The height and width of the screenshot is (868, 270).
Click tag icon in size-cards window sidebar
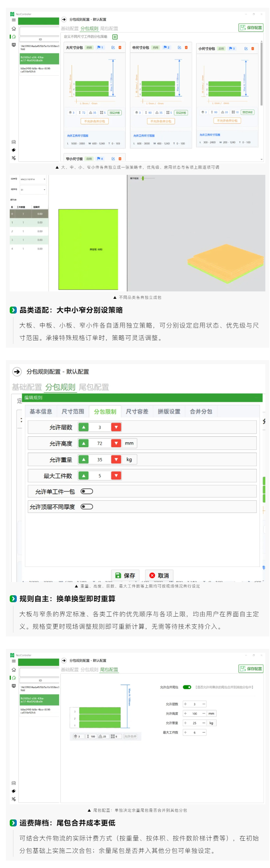click(x=14, y=150)
